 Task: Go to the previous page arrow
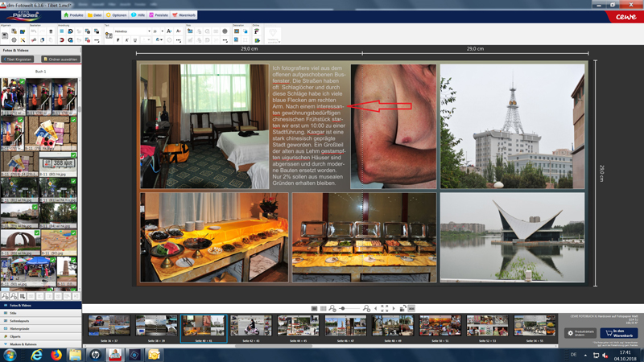coord(375,308)
